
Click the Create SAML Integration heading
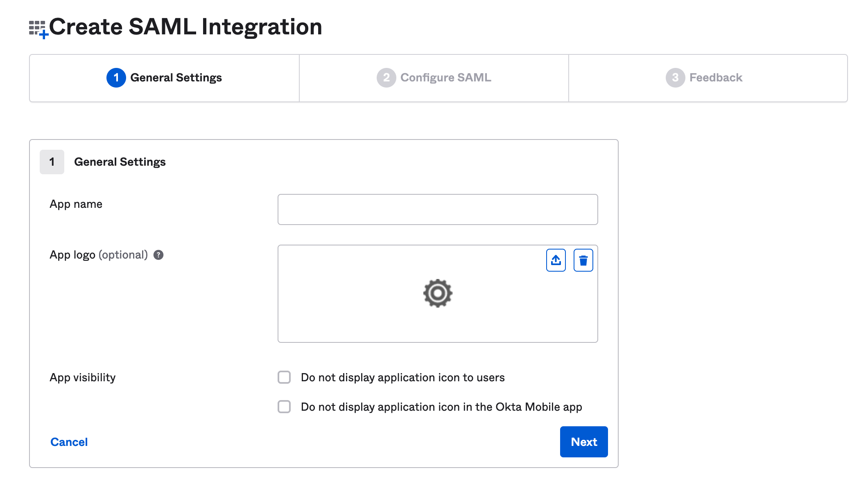click(185, 27)
